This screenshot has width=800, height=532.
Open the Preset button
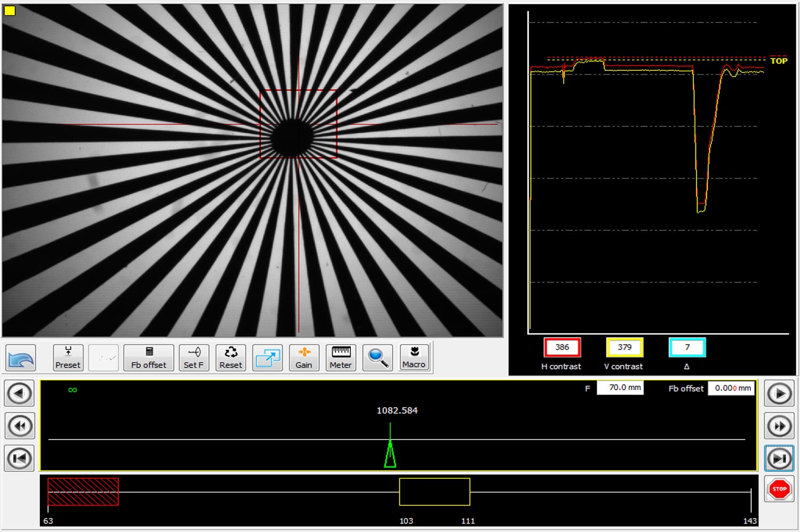pos(68,358)
